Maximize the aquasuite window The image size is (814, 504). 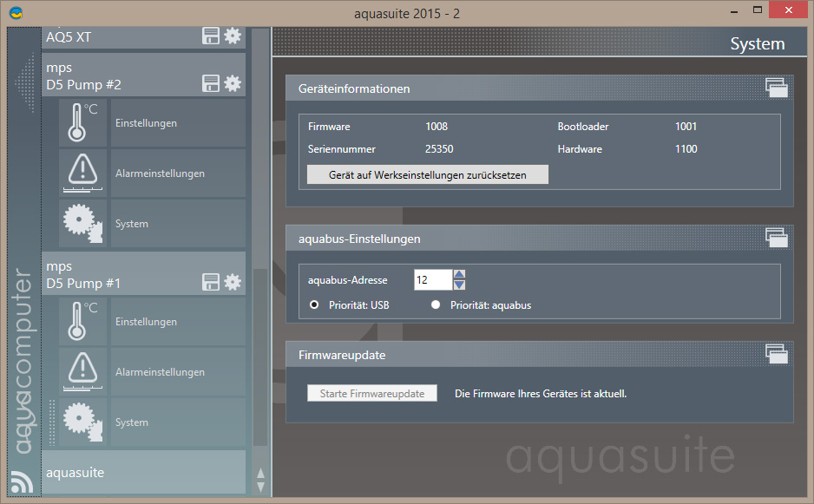click(758, 10)
